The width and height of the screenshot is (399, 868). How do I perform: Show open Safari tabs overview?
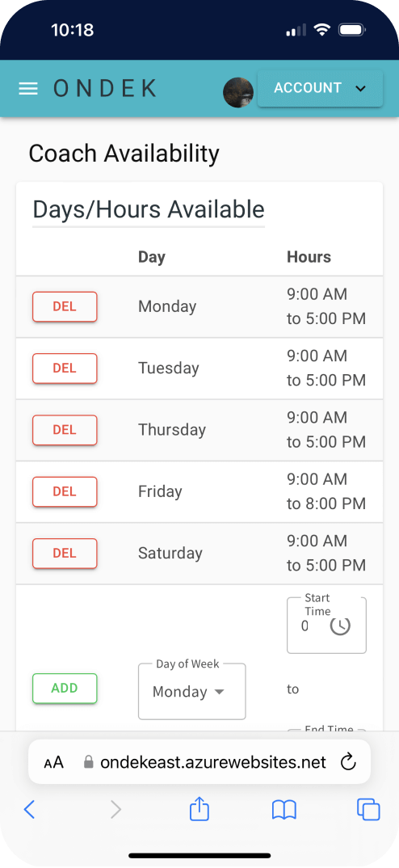pos(368,809)
